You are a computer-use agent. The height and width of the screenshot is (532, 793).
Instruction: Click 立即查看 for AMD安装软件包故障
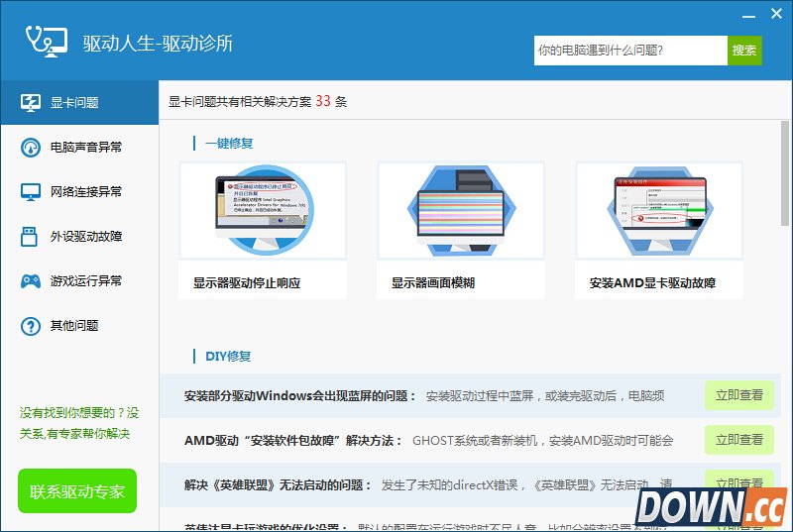[738, 440]
